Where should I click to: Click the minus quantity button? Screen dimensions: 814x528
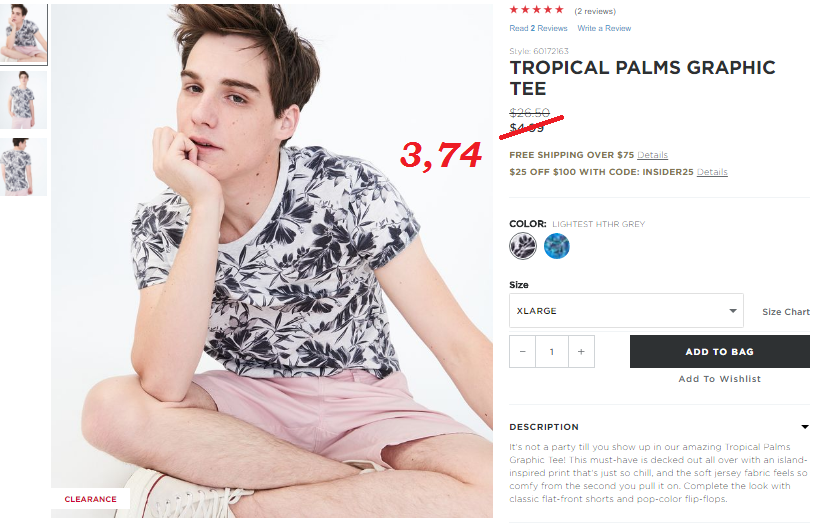(522, 351)
